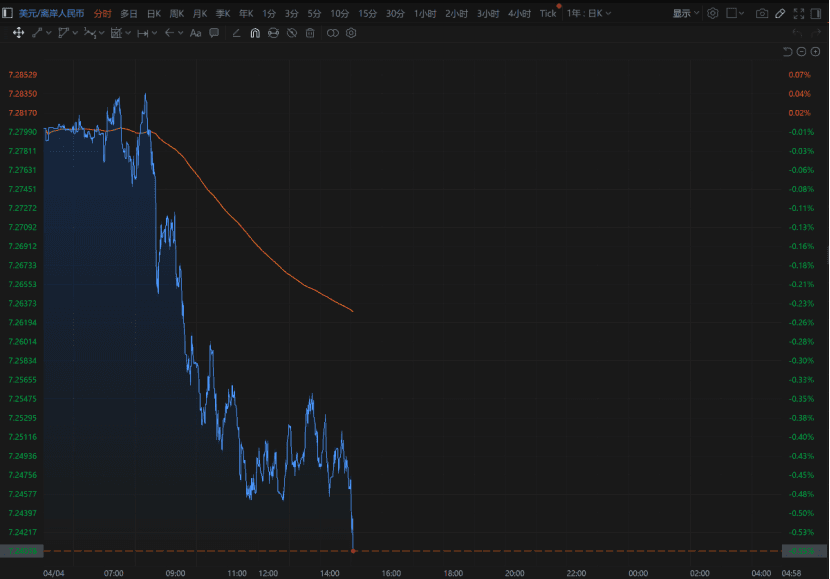
Task: Switch to the 月K monthly chart tab
Action: click(200, 14)
